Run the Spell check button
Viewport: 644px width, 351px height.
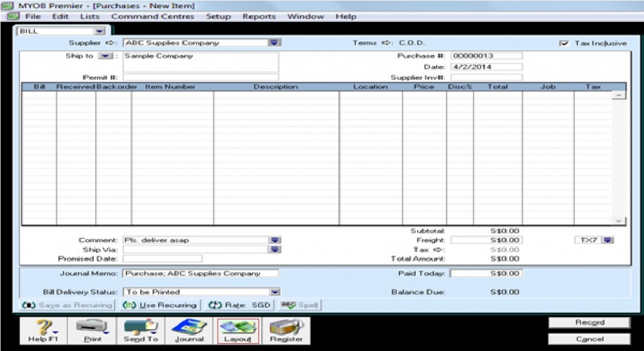300,305
